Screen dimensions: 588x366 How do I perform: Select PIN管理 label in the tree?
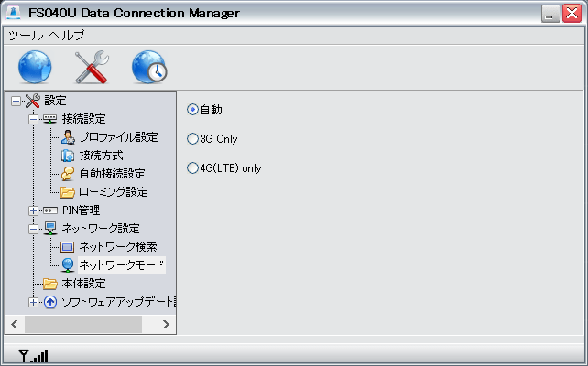[81, 210]
